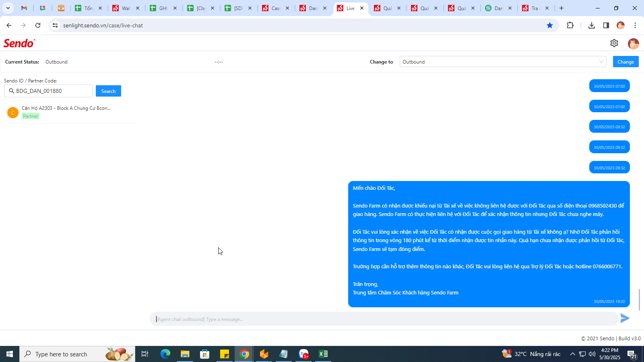Open Microsoft Store from the taskbar
Image resolution: width=644 pixels, height=362 pixels.
[x=205, y=354]
